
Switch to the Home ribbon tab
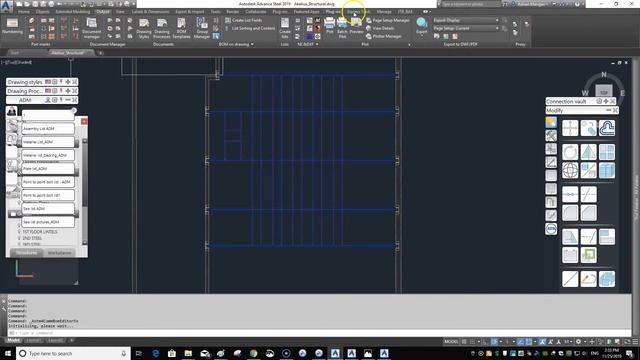point(24,12)
